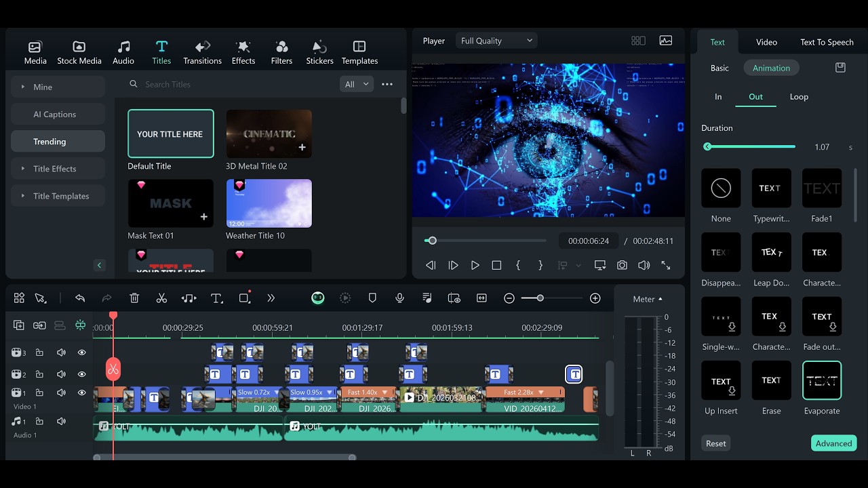This screenshot has width=868, height=488.
Task: Open the Media tab
Action: [x=35, y=53]
